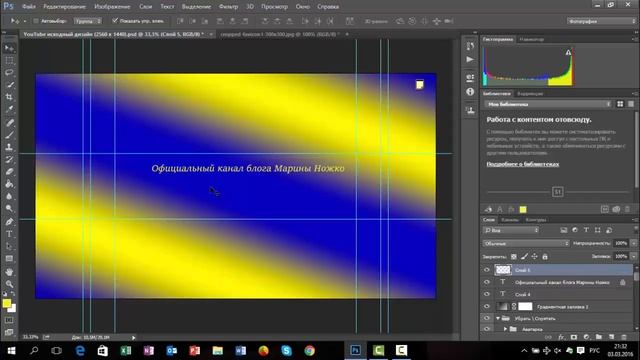The height and width of the screenshot is (360, 640).
Task: Hide the Слой 4 text layer
Action: pos(487,294)
